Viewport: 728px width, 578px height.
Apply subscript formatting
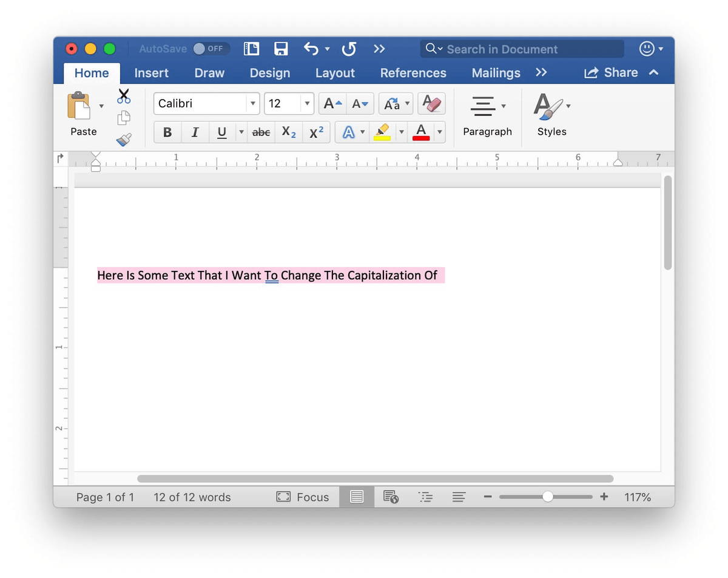[288, 132]
